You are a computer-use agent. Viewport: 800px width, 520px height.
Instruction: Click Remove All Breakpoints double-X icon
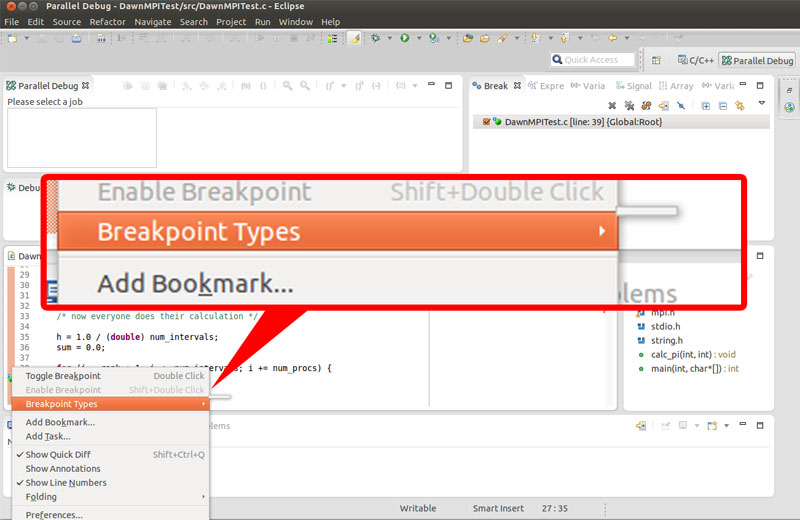629,105
